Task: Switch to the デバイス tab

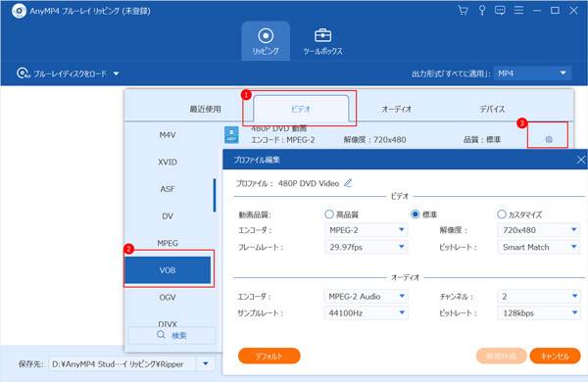Action: [x=492, y=109]
